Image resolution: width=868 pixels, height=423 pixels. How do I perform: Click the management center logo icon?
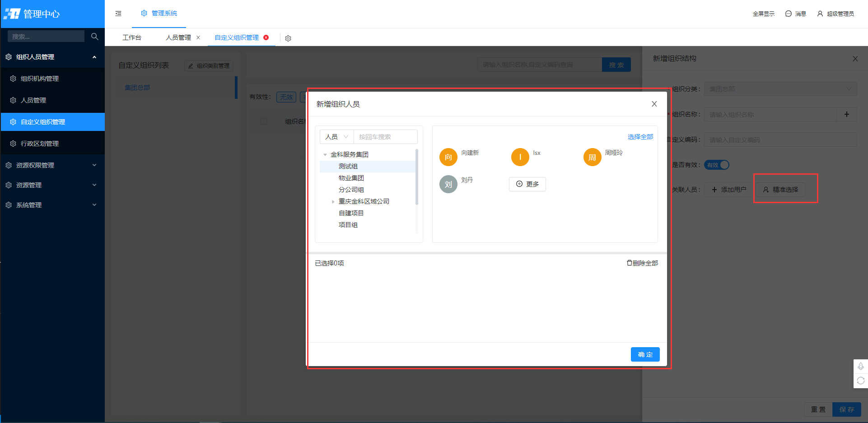coord(12,14)
